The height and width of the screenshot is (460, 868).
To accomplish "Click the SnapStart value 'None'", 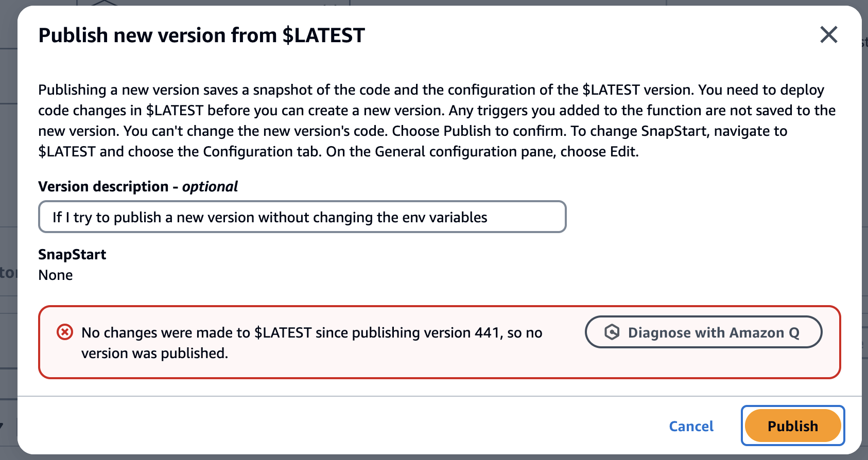I will [56, 275].
